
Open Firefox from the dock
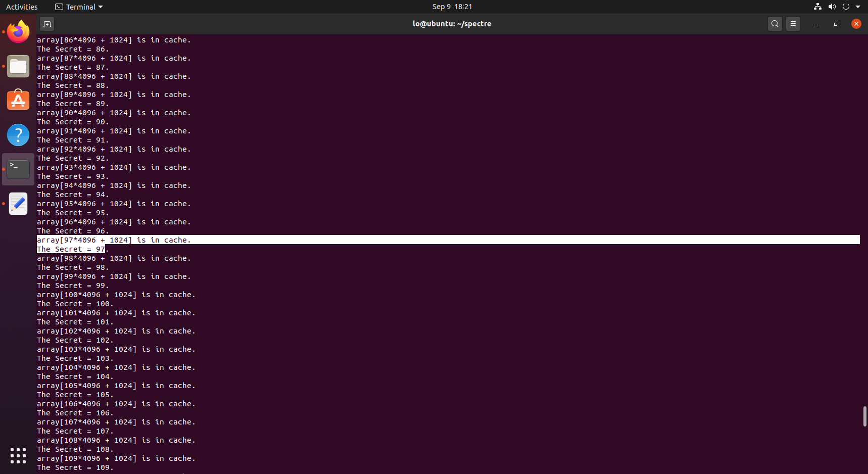(18, 32)
